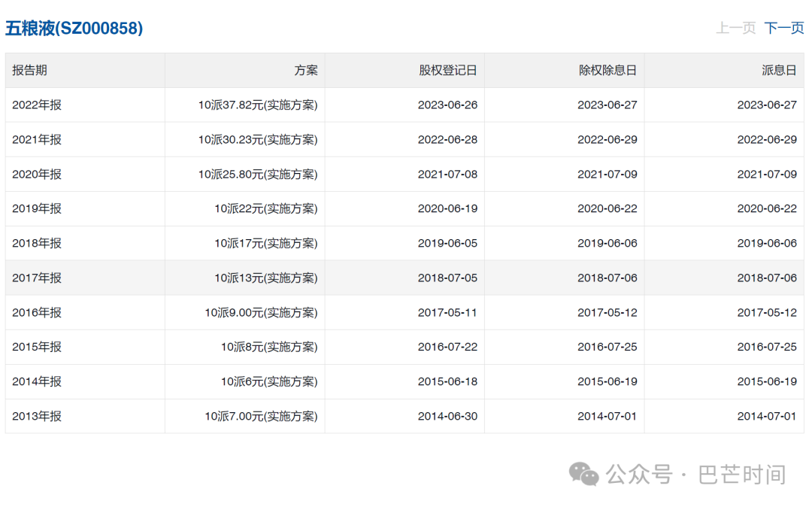Select the 2016年报 row label

pyautogui.click(x=37, y=313)
